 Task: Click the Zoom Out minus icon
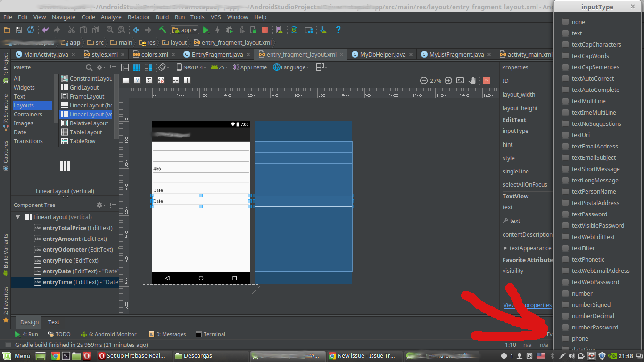[424, 81]
